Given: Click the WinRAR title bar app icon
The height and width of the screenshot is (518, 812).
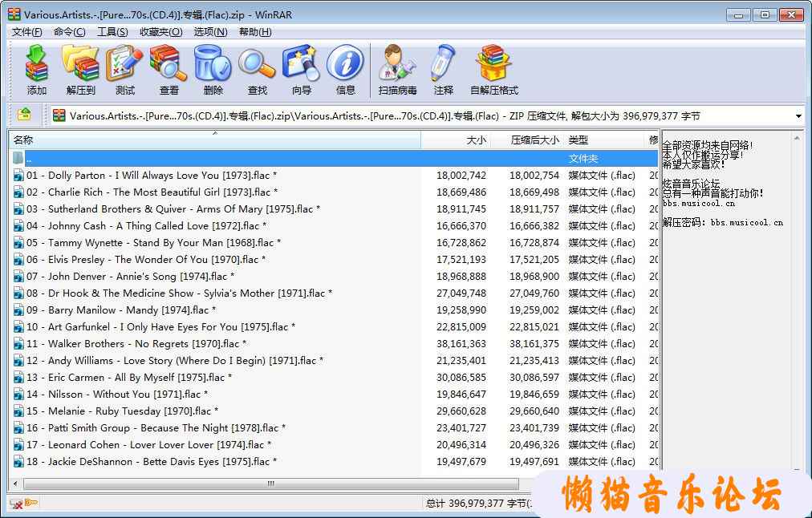Looking at the screenshot, I should tap(14, 14).
